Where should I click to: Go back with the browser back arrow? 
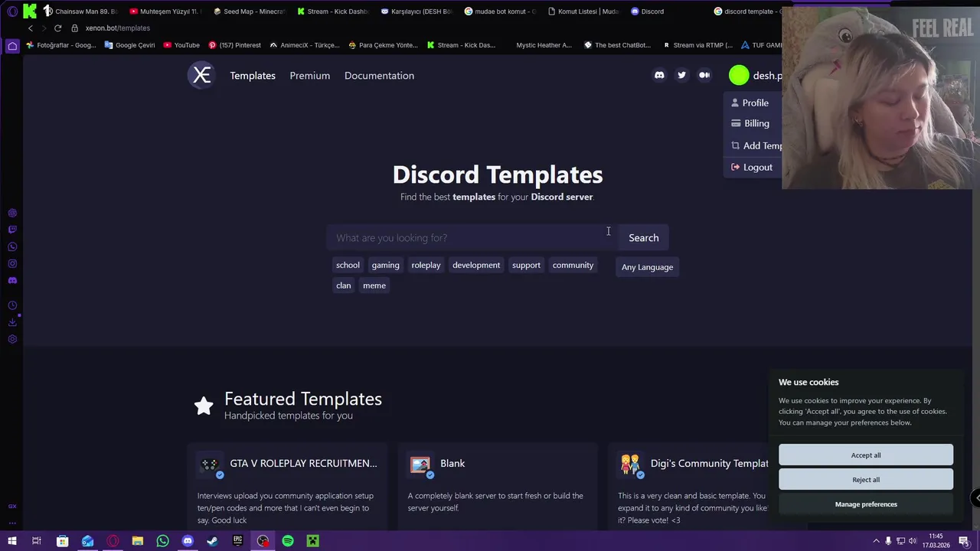click(x=31, y=28)
